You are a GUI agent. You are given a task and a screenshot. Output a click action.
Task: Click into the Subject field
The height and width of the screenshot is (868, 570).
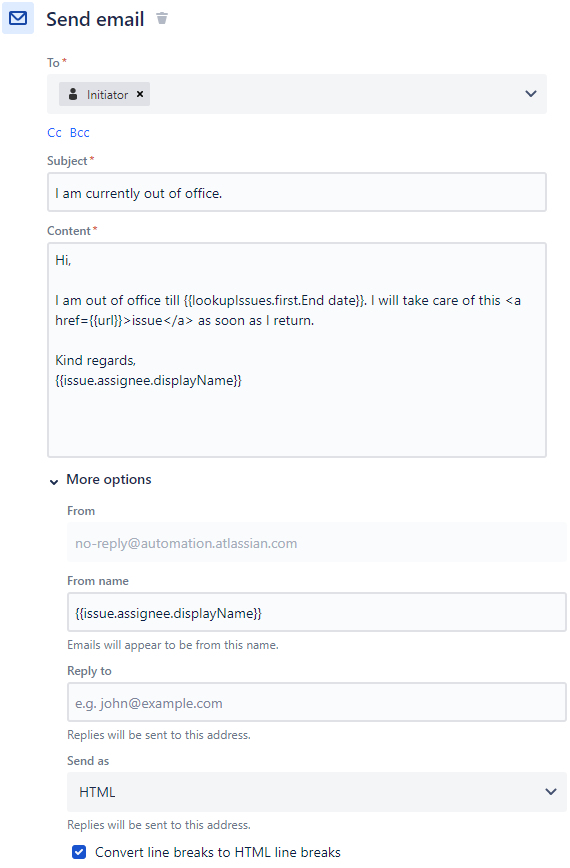(297, 192)
